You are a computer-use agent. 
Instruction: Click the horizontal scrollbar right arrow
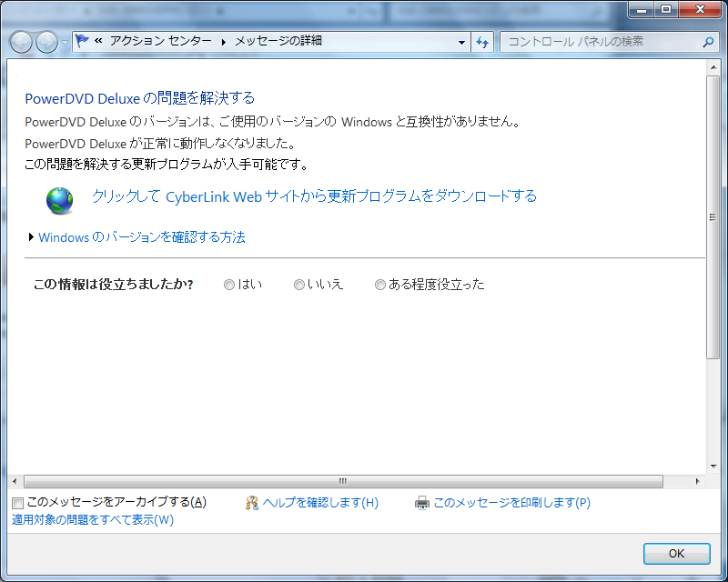click(x=697, y=481)
